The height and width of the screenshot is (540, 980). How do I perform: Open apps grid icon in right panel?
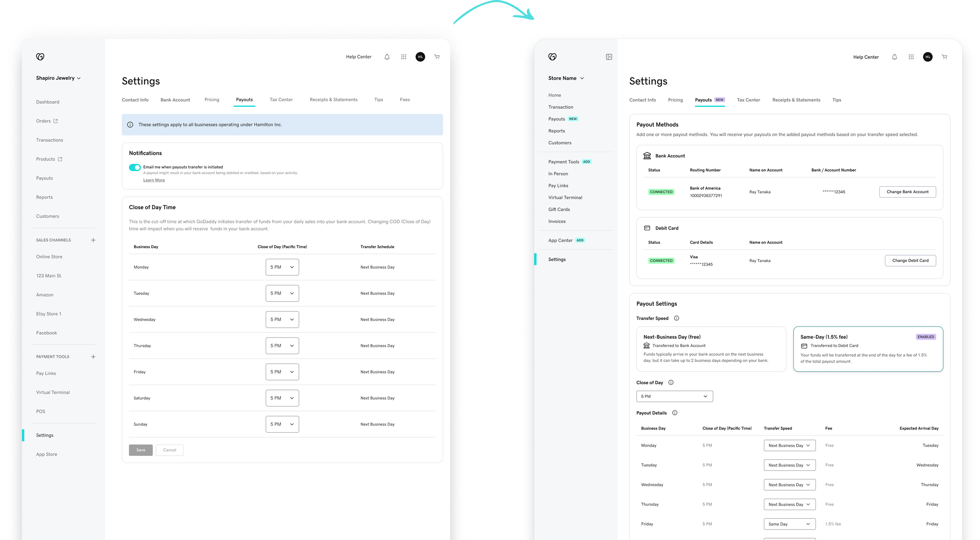(x=911, y=57)
